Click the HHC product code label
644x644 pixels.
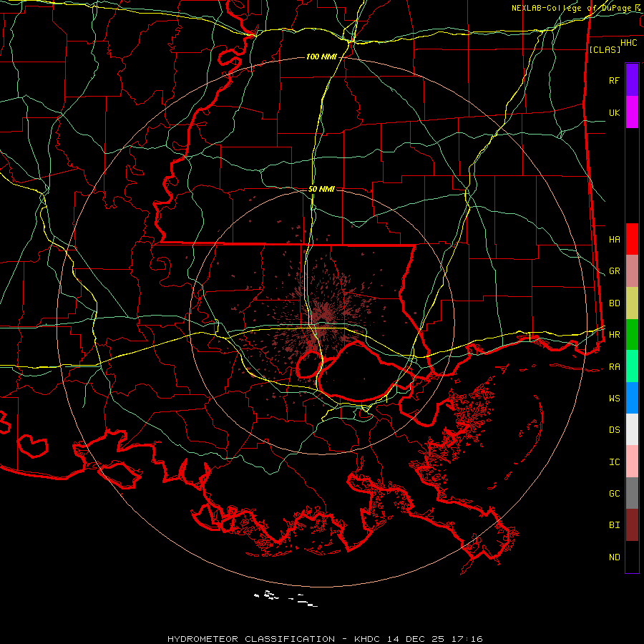[x=629, y=43]
